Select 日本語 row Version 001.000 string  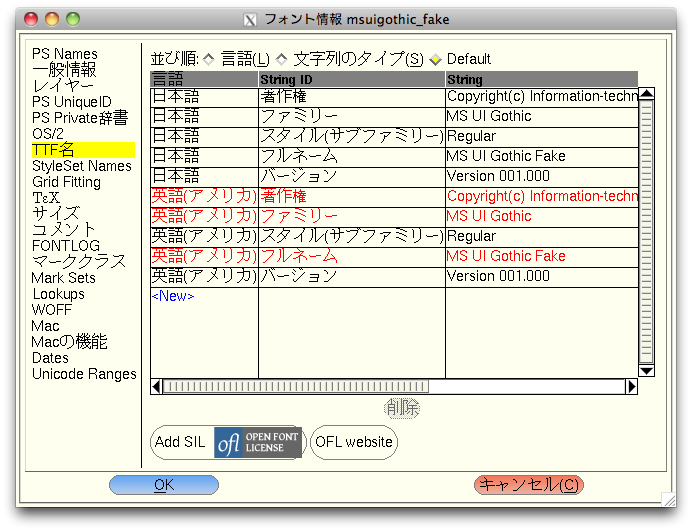point(542,177)
